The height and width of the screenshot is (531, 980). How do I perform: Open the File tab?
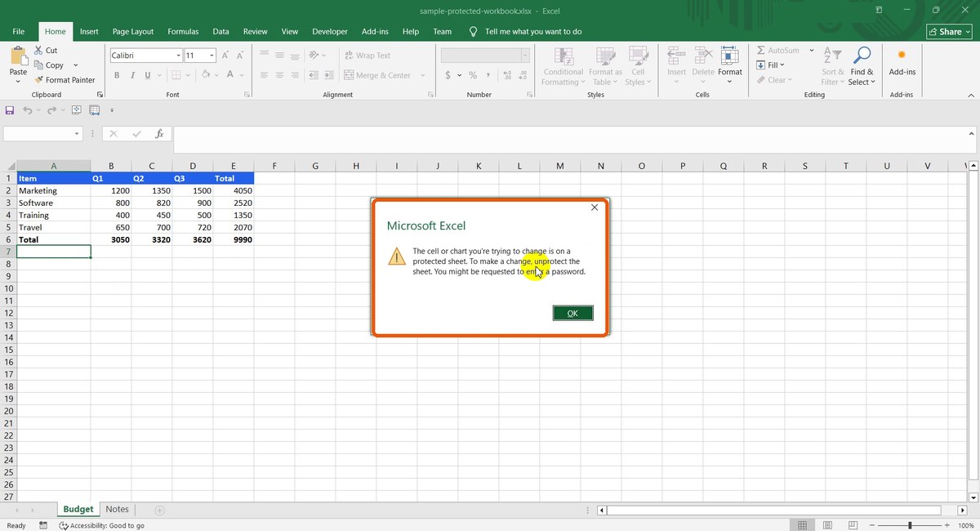point(18,32)
